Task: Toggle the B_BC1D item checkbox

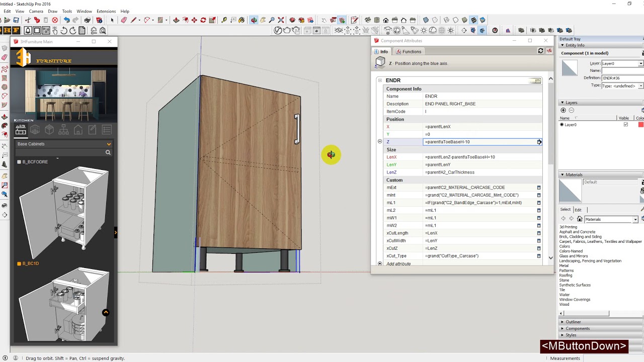Action: tap(19, 263)
